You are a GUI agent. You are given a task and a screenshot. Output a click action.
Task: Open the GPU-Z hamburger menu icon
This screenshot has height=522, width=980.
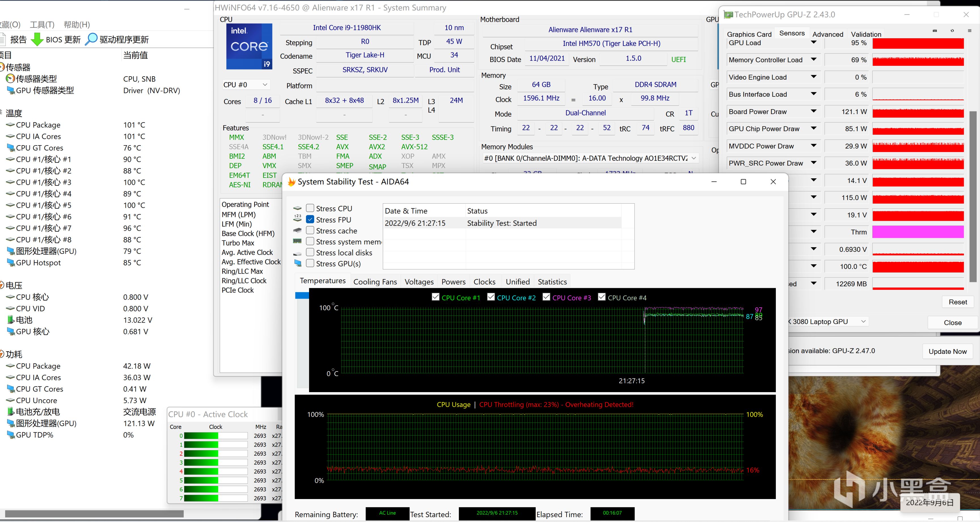969,31
